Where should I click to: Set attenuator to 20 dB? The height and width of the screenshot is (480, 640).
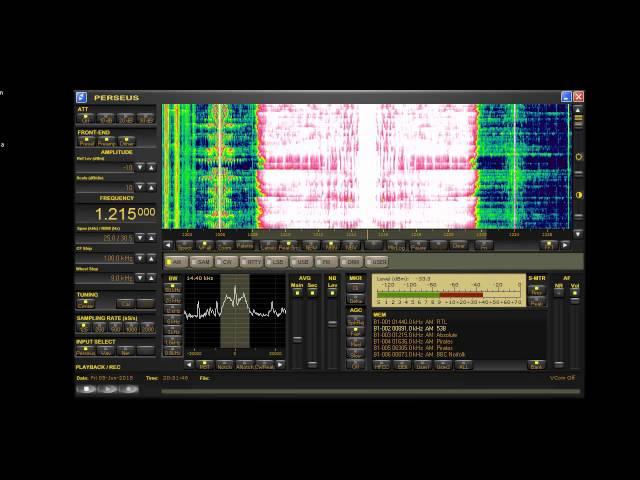click(x=126, y=119)
